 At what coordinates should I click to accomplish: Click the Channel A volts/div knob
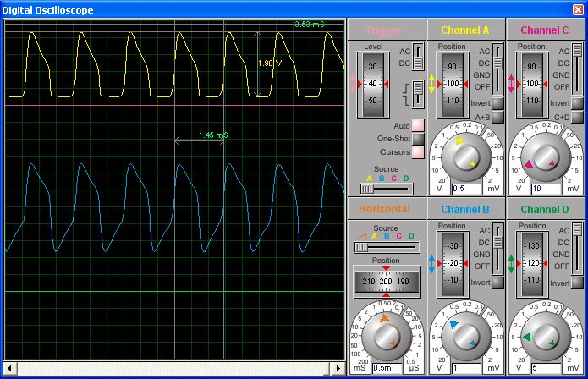[466, 157]
